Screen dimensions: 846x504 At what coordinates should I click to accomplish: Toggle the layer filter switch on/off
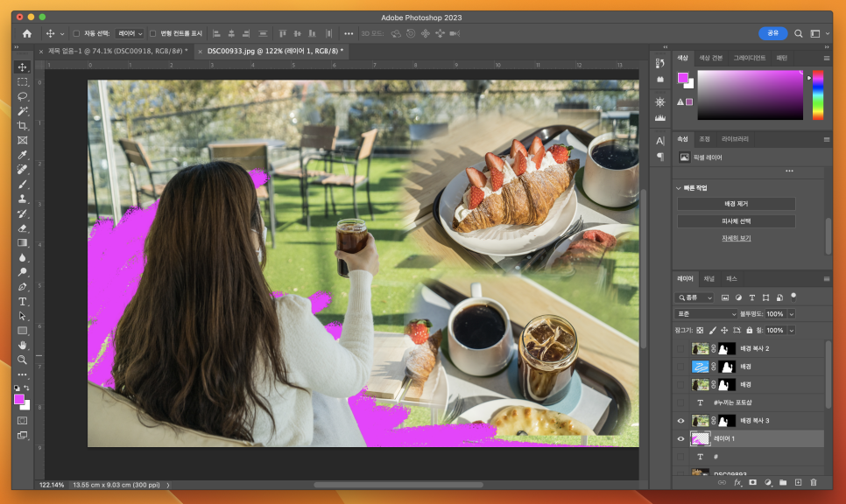(793, 297)
